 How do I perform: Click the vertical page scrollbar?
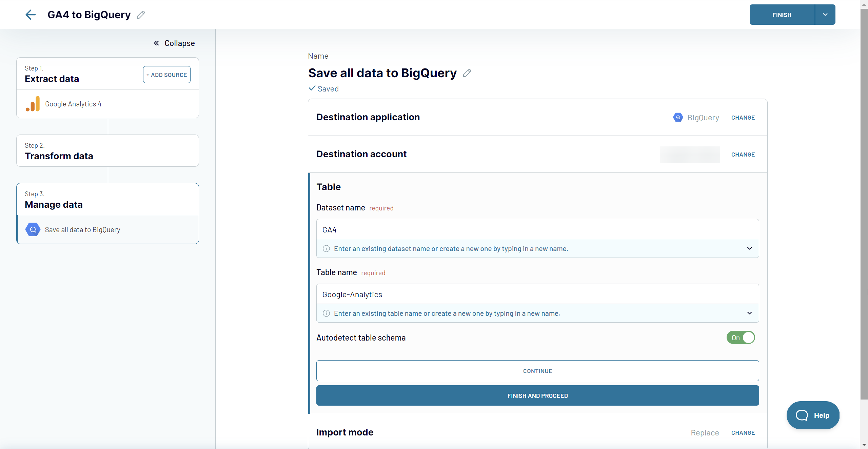[864, 203]
